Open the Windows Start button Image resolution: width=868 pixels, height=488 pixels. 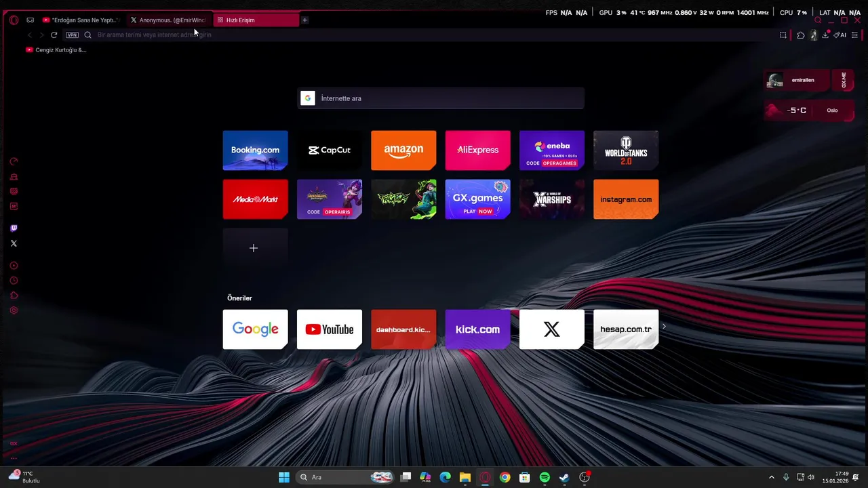(284, 477)
